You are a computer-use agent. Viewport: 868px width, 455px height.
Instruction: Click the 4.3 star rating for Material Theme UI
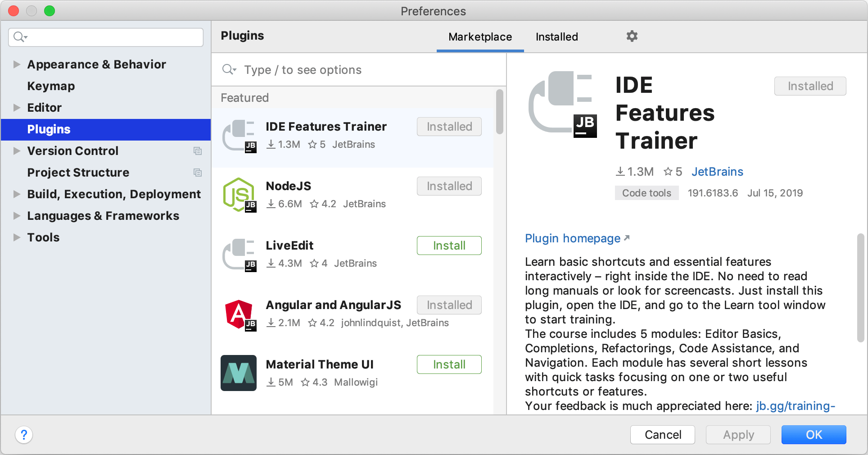pyautogui.click(x=314, y=382)
